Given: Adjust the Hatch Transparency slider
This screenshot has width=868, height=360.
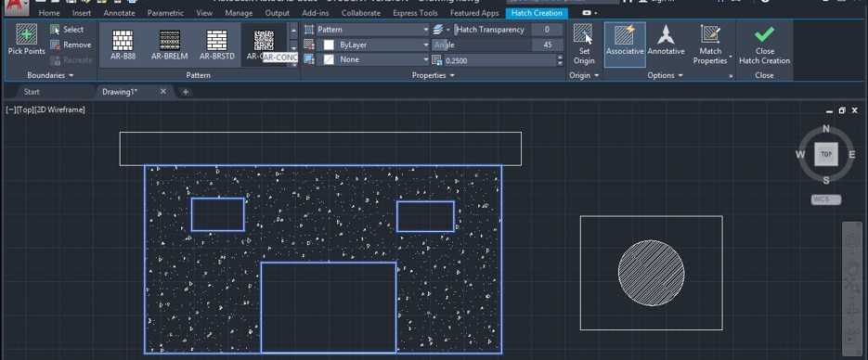Looking at the screenshot, I should (492, 30).
